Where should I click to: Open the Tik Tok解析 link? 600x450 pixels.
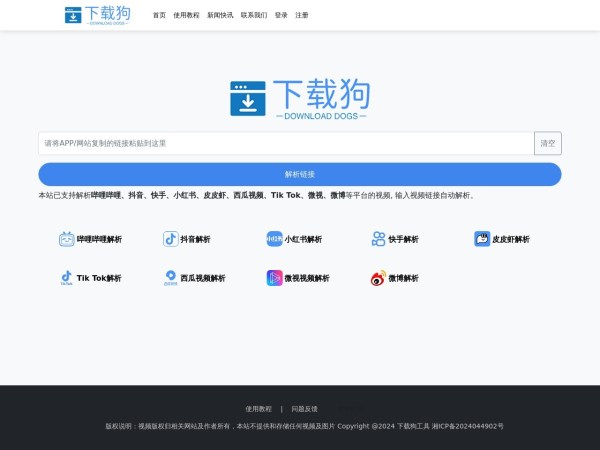click(99, 278)
